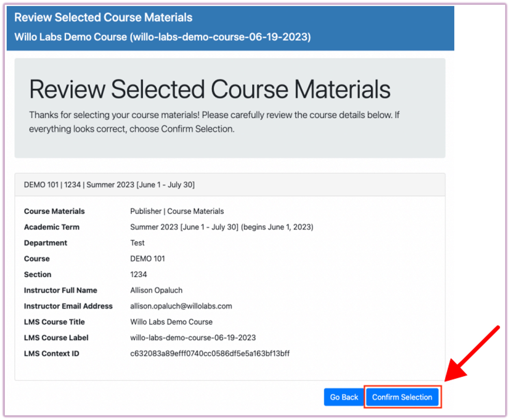
Task: Click the Confirm Selection button
Action: click(402, 397)
